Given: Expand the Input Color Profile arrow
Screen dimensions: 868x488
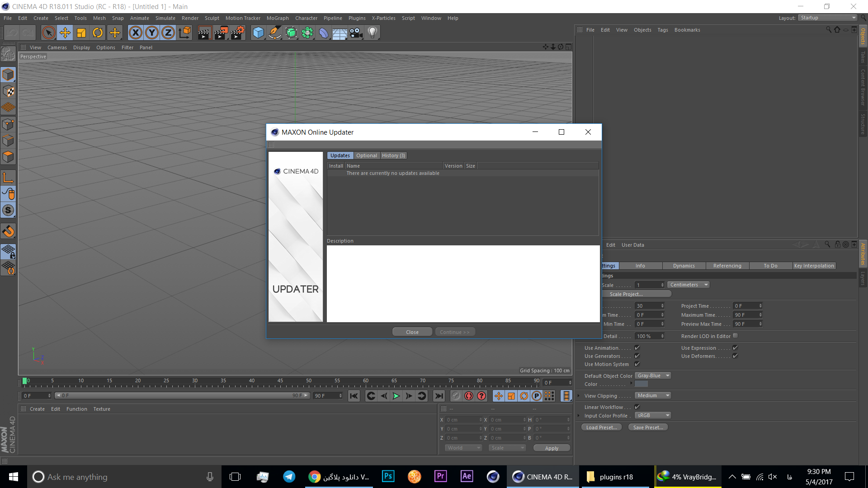Looking at the screenshot, I should click(578, 415).
